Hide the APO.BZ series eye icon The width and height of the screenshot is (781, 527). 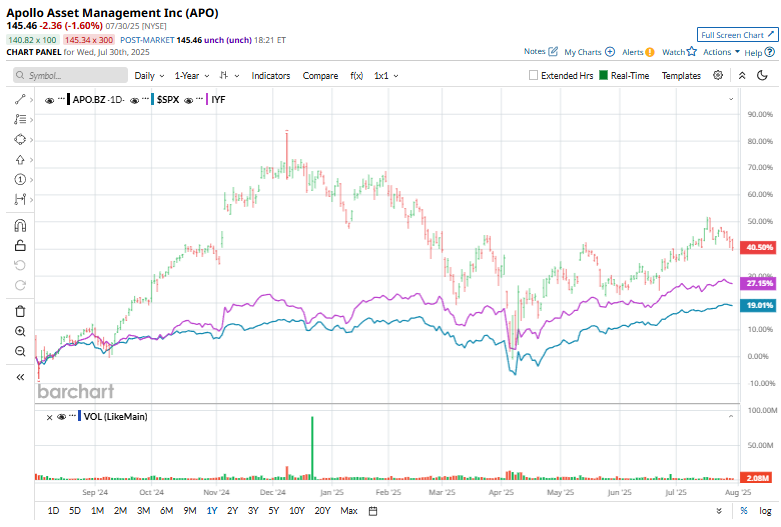click(49, 100)
